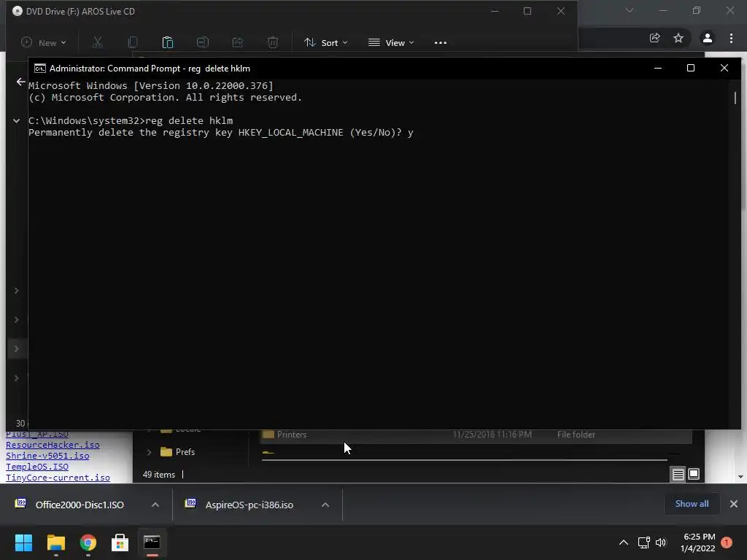
Task: Show hidden system tray icons
Action: 624,542
